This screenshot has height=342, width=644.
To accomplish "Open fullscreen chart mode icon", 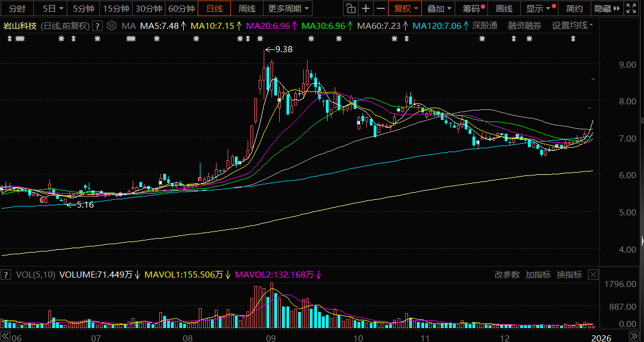I will (630, 8).
